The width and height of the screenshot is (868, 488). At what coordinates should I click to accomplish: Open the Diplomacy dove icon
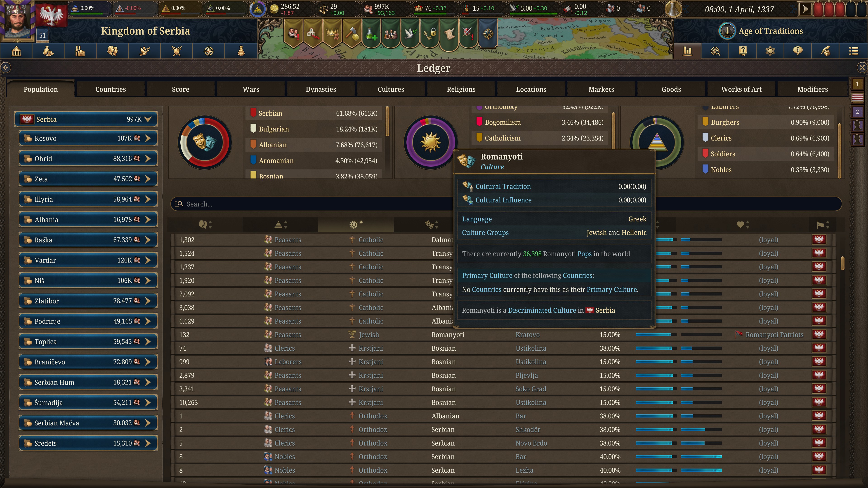pos(145,51)
